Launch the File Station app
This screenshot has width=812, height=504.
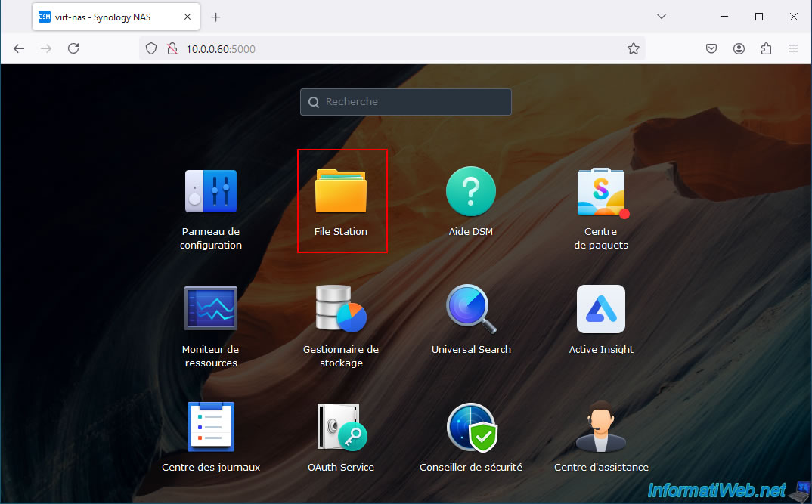tap(341, 191)
